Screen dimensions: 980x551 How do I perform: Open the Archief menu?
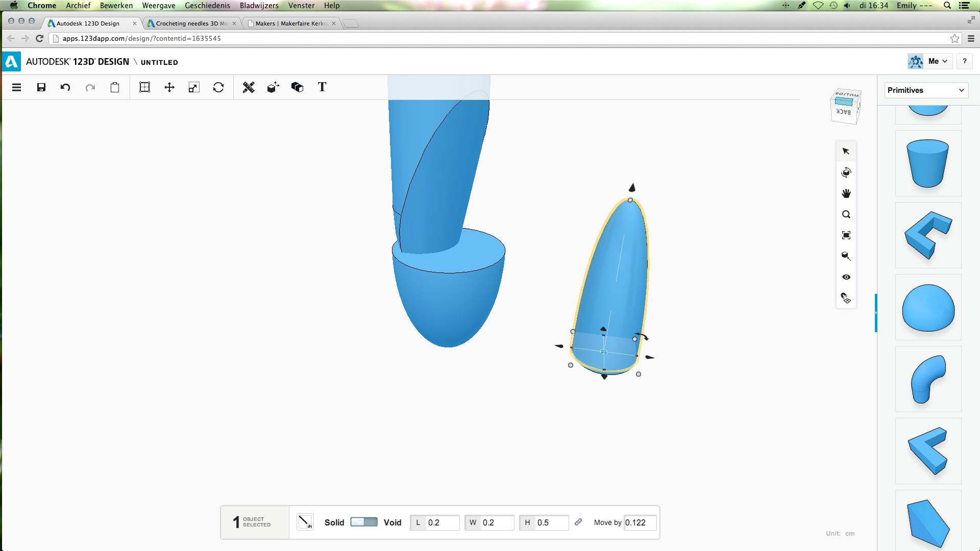[x=78, y=6]
